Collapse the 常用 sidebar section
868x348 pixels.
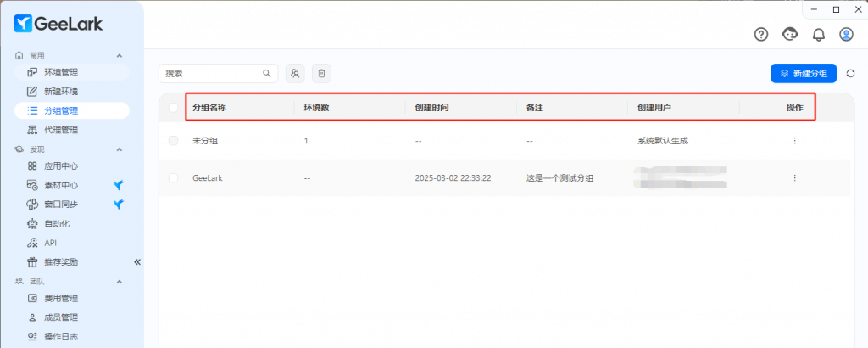click(x=119, y=55)
